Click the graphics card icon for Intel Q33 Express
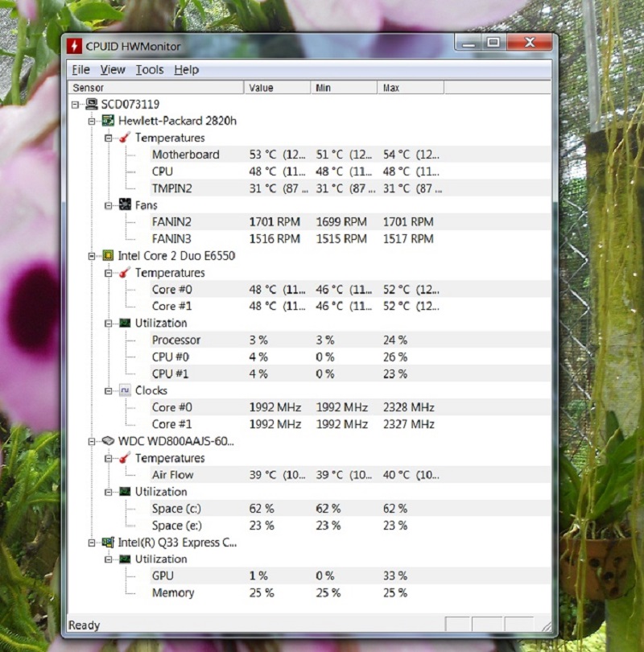Viewport: 644px width, 652px height. tap(108, 543)
